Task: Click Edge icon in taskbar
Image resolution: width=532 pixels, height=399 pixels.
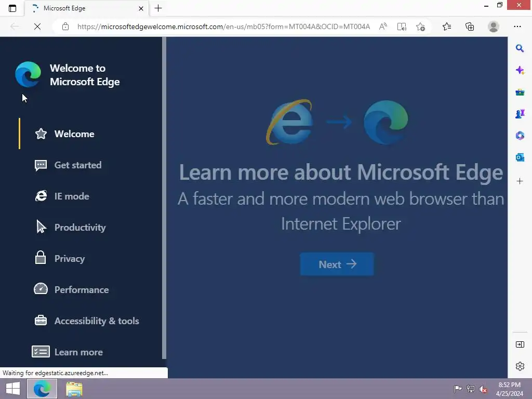Action: click(42, 389)
